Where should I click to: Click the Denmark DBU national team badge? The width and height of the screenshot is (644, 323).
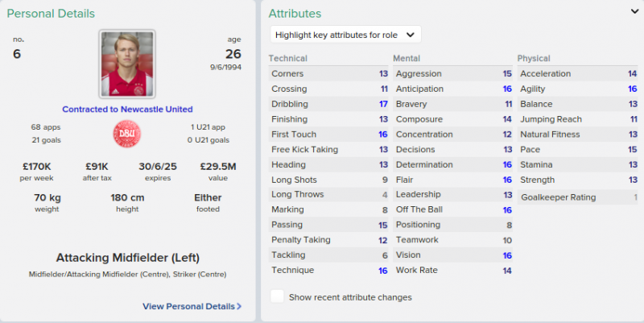coord(127,135)
